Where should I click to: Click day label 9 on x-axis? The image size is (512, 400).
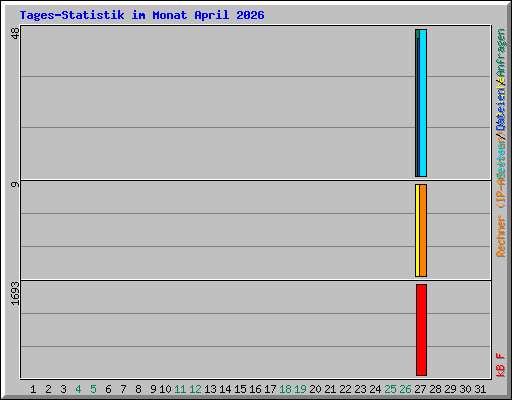click(153, 389)
